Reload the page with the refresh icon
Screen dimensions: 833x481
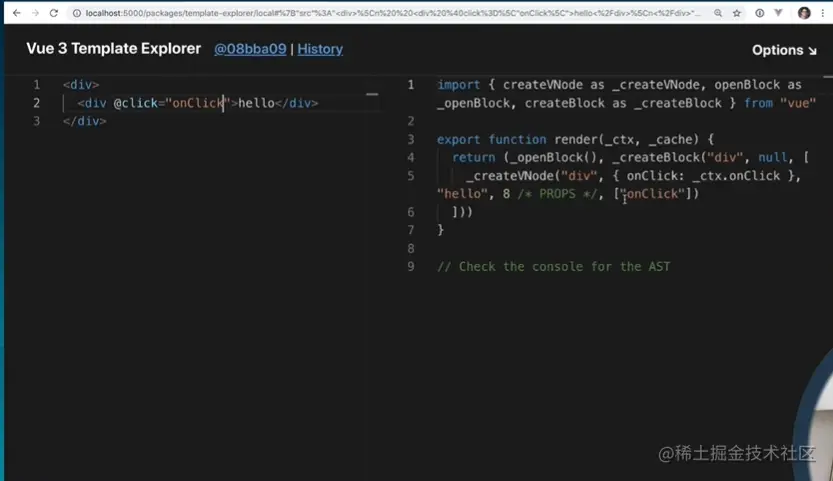pyautogui.click(x=54, y=13)
